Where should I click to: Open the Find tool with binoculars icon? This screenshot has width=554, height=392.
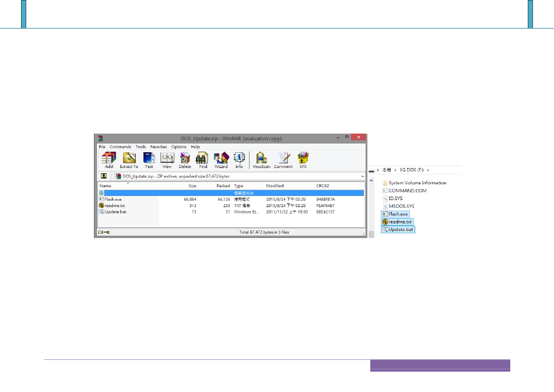(x=203, y=160)
